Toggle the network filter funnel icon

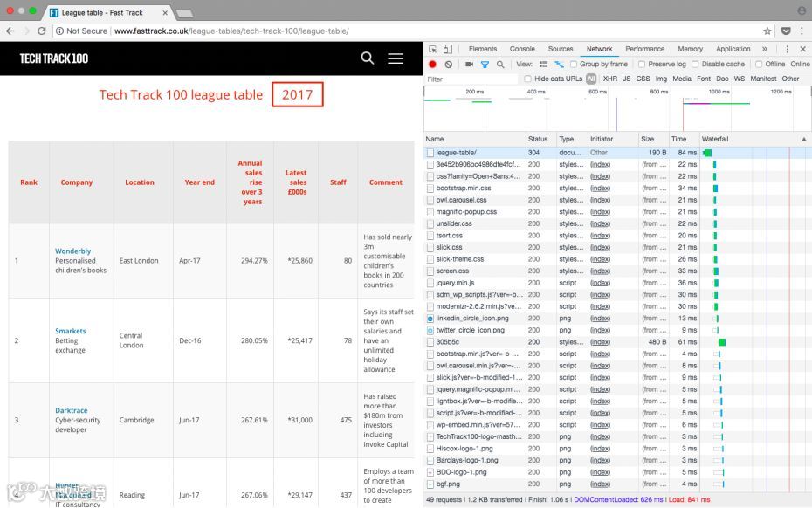point(485,65)
